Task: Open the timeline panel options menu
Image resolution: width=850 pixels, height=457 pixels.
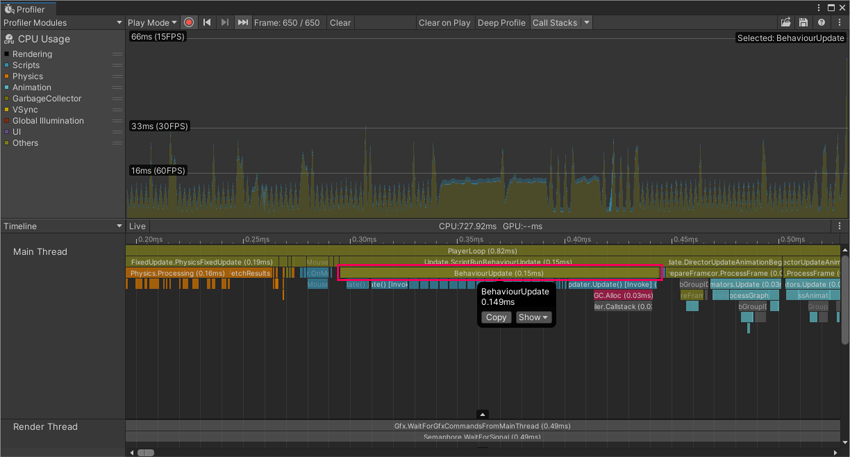Action: pos(839,226)
